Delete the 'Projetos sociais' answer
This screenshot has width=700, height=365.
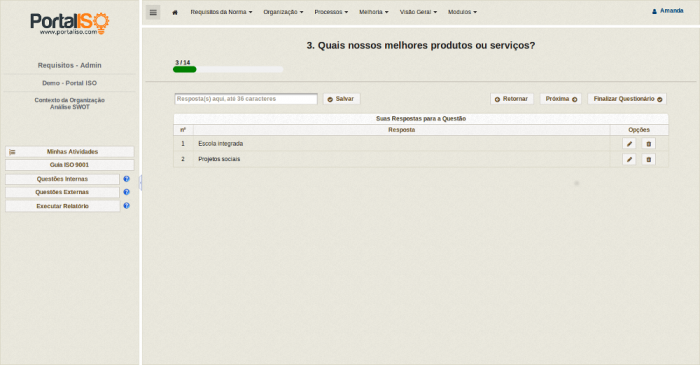pyautogui.click(x=649, y=159)
